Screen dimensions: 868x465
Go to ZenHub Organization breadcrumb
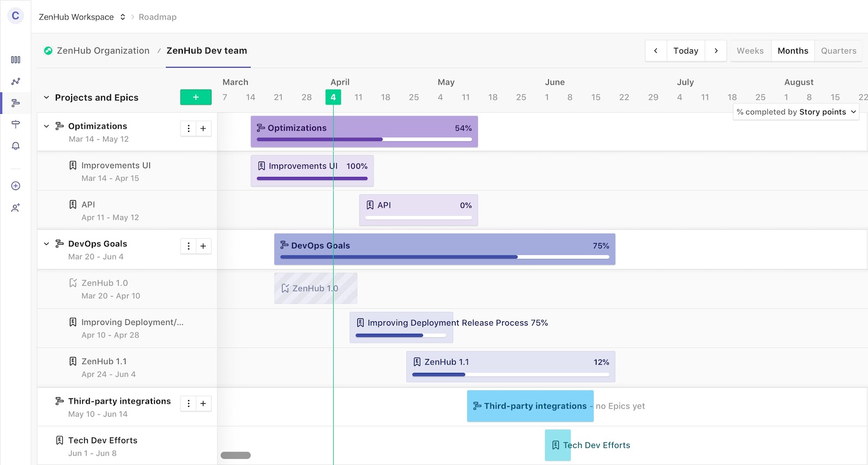tap(103, 50)
